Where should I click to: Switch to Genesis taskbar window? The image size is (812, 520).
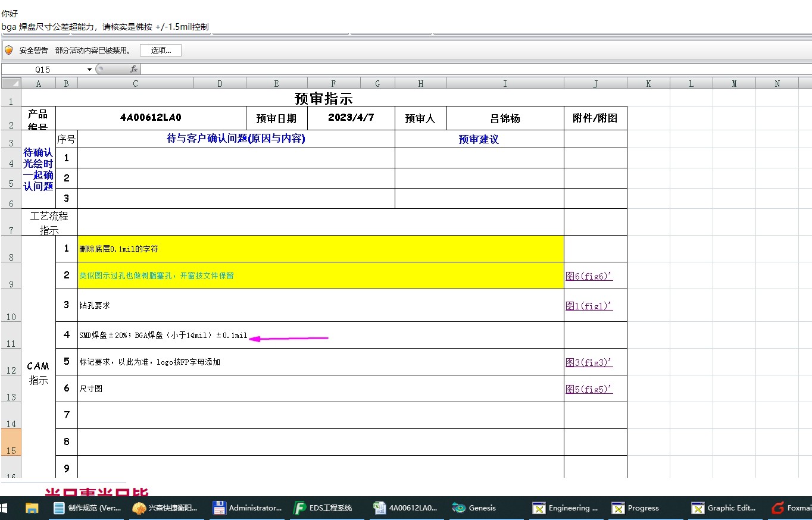[486, 508]
